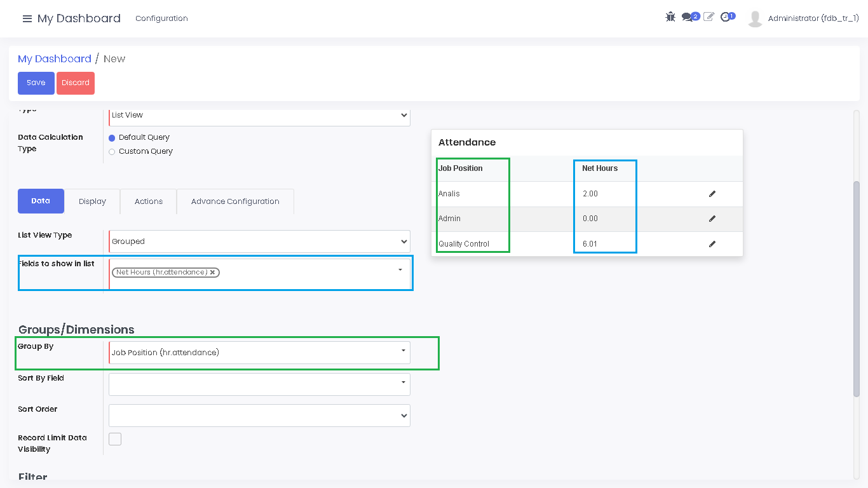Open the Sort Order dropdown

[x=259, y=416]
